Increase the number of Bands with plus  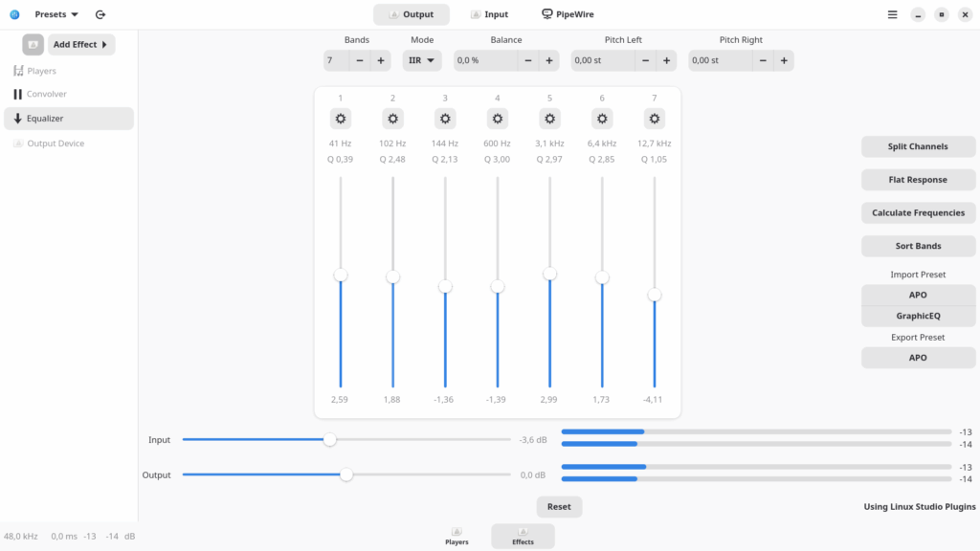pos(381,60)
